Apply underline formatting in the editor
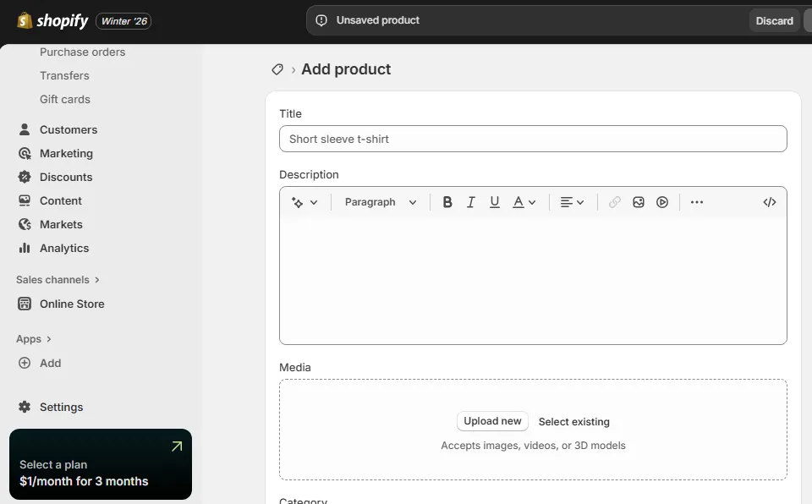This screenshot has width=812, height=504. (494, 201)
